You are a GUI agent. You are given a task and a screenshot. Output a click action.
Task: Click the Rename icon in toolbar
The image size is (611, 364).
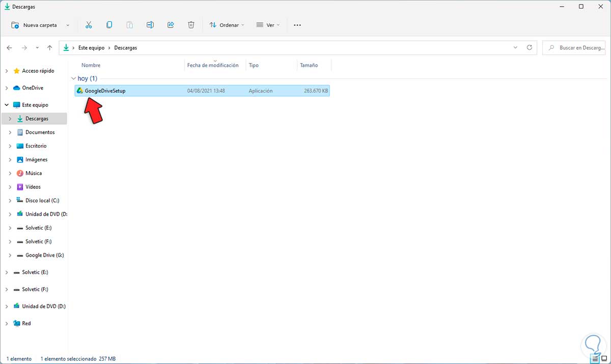click(150, 25)
